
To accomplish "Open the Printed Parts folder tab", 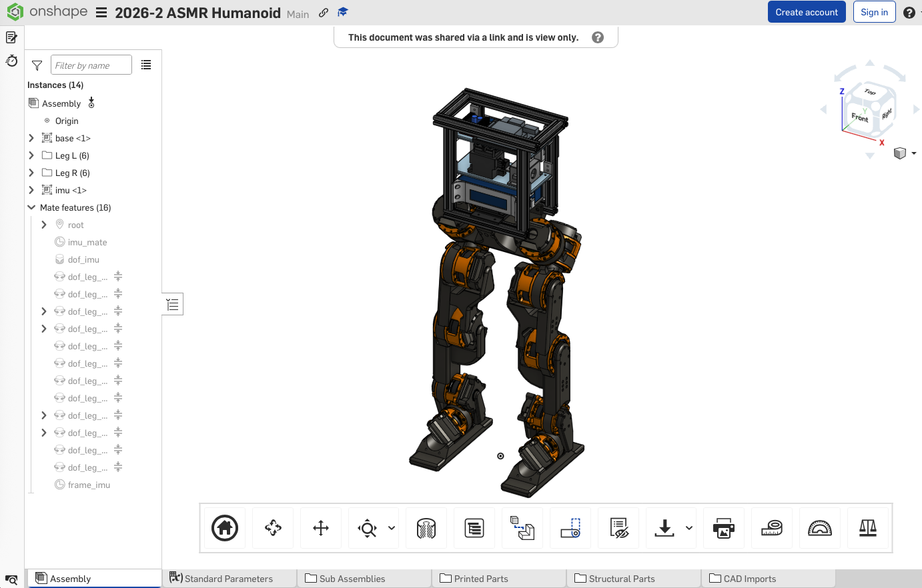I will tap(500, 579).
